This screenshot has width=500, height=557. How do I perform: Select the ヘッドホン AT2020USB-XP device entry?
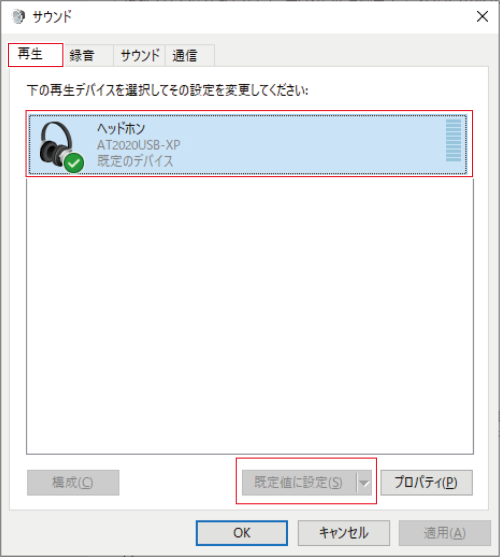[248, 145]
